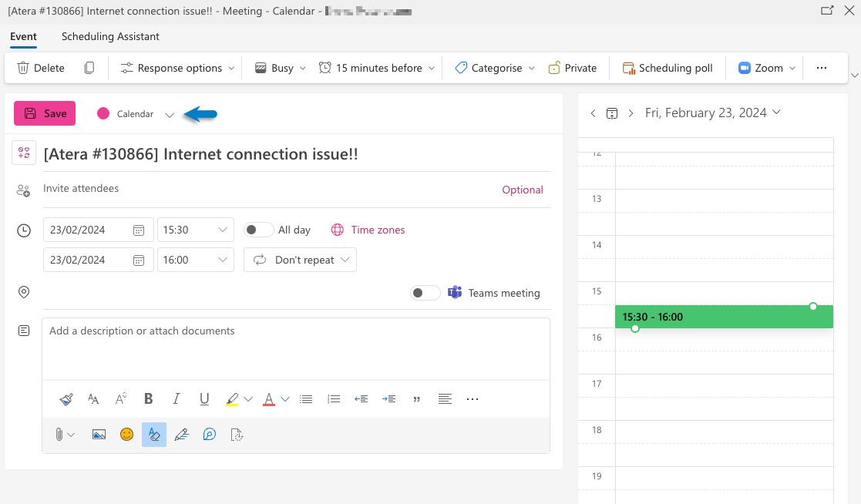Image resolution: width=861 pixels, height=504 pixels.
Task: Decrease the indent
Action: pos(362,399)
